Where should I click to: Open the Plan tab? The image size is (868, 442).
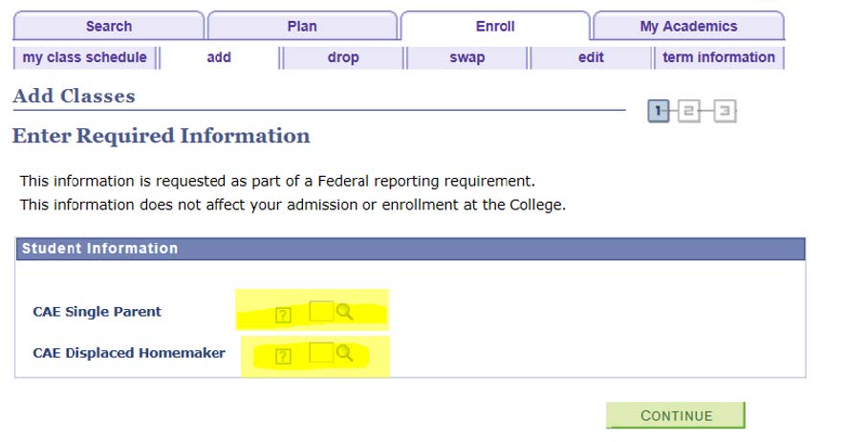[302, 26]
